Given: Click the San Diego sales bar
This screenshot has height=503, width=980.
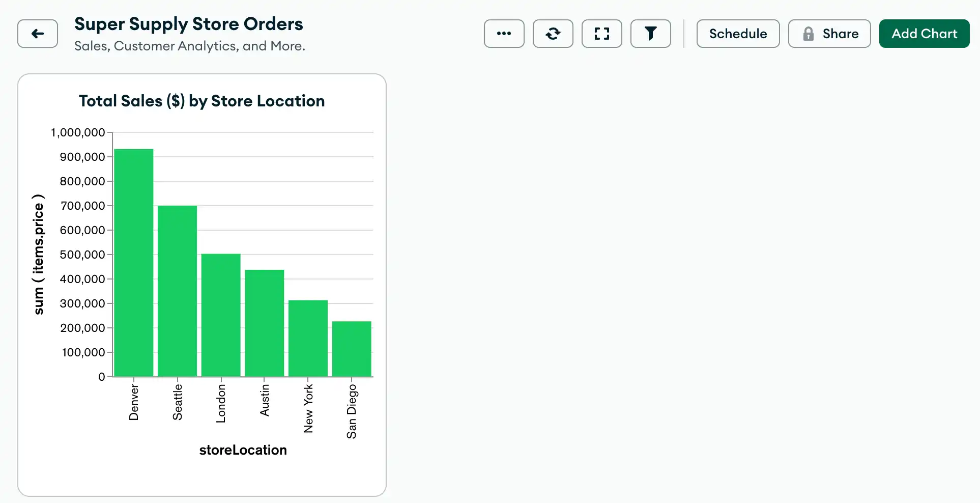Looking at the screenshot, I should [352, 349].
